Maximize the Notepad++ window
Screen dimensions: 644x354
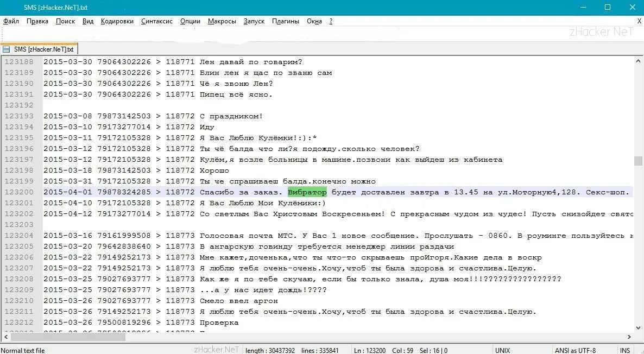[608, 7]
